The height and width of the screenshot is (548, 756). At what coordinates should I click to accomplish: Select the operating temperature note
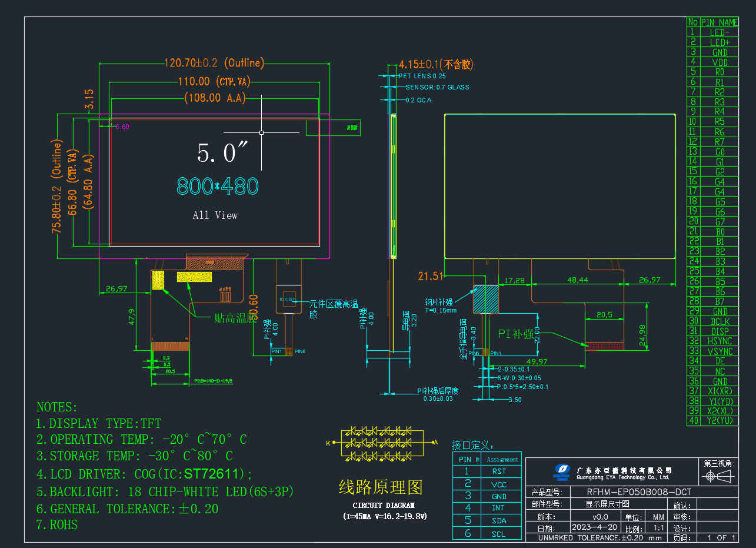(141, 439)
